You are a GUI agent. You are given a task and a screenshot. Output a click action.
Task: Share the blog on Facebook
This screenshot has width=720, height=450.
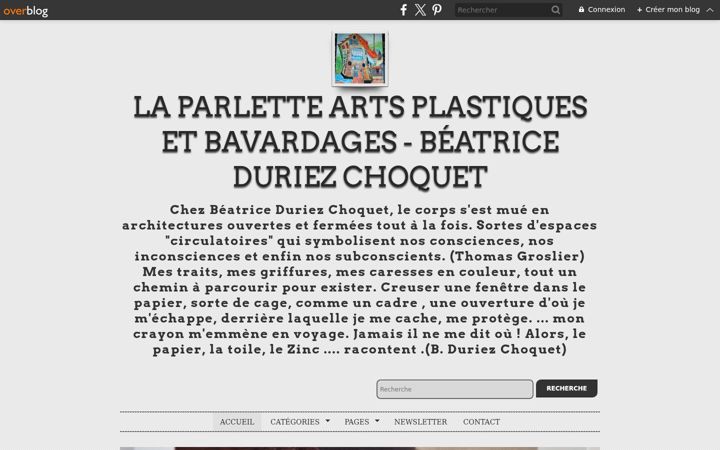[403, 10]
